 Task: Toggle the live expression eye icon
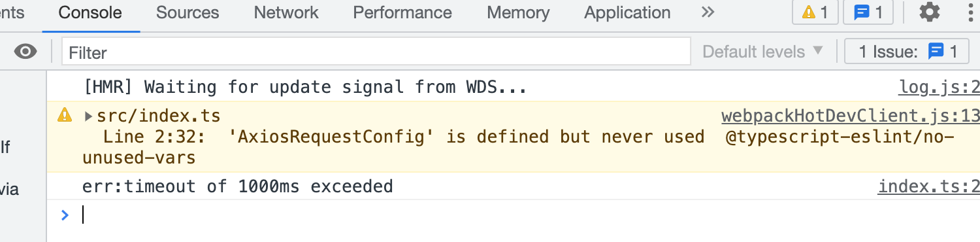[x=25, y=52]
